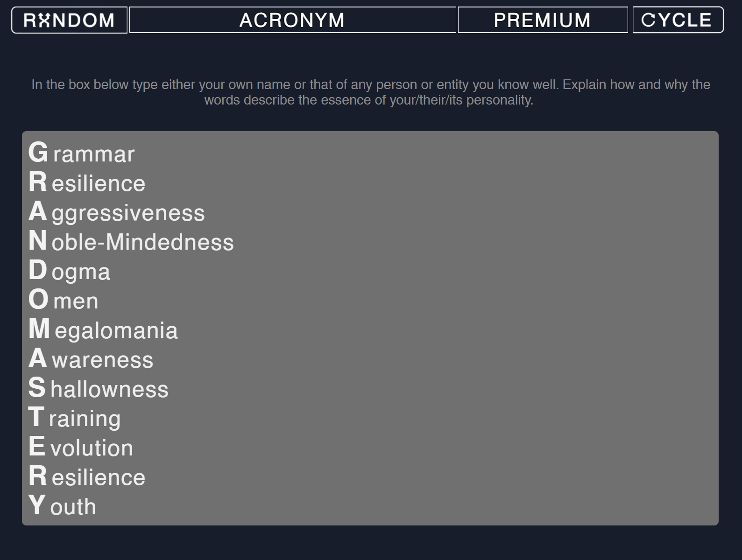Click the RANDOM button

(69, 20)
